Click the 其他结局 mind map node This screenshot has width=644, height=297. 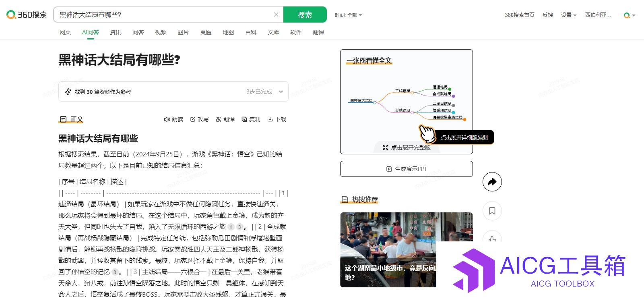(402, 110)
